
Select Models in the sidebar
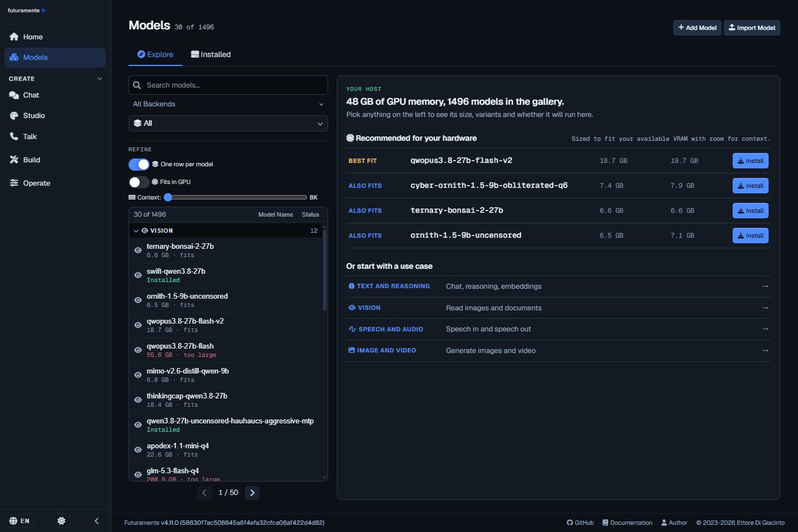[x=55, y=58]
